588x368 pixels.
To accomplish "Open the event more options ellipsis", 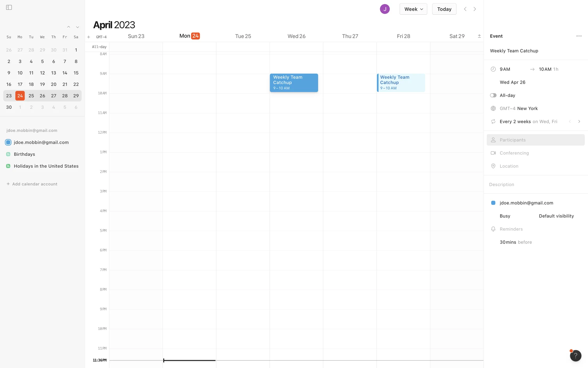I will pos(579,36).
